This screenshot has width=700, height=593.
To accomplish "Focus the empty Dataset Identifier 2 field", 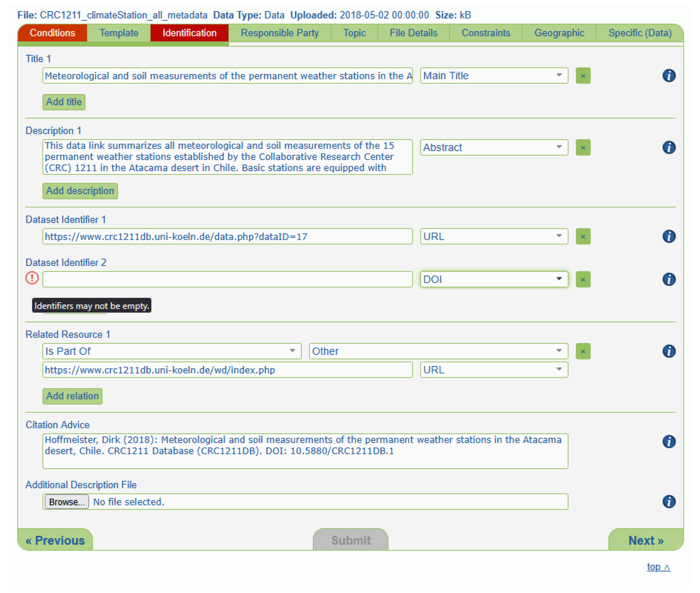I will coord(228,279).
